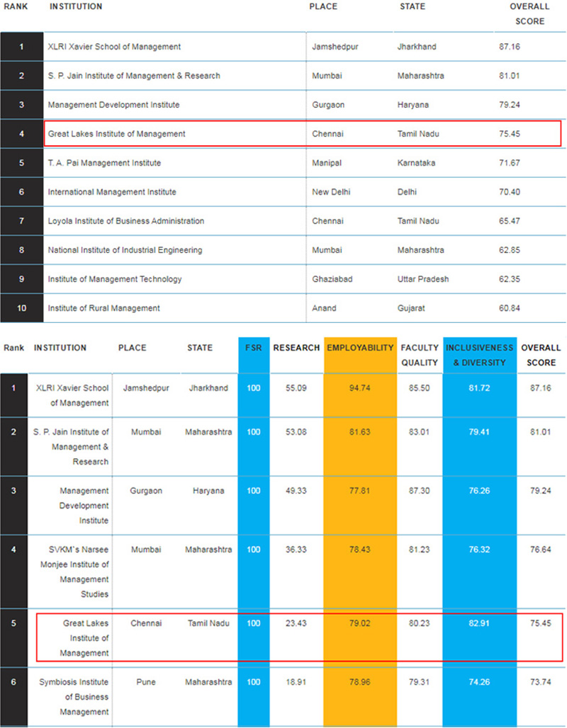This screenshot has height=728, width=567.
Task: Click T. A. Pai Management Institute row name
Action: [105, 163]
